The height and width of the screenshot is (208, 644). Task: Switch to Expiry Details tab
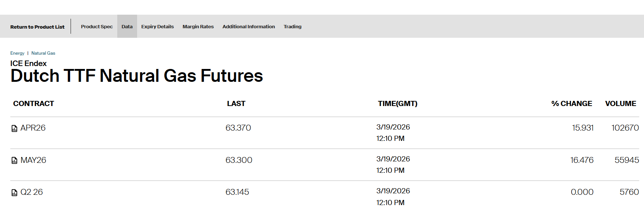click(x=157, y=26)
